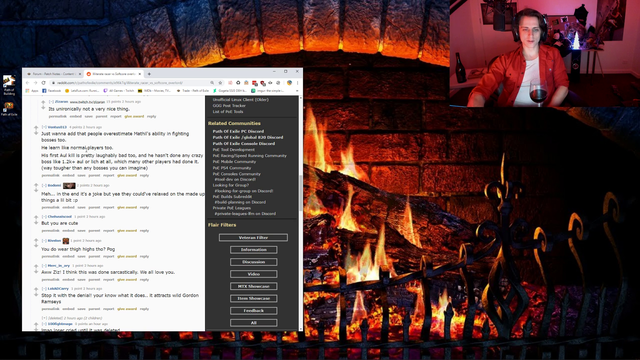This screenshot has width=640, height=360.
Task: Switch to the Forum Patch Notes tab
Action: [53, 74]
